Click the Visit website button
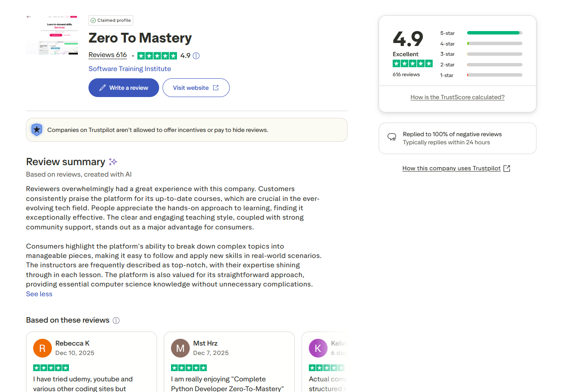Image resolution: width=582 pixels, height=392 pixels. [x=196, y=88]
